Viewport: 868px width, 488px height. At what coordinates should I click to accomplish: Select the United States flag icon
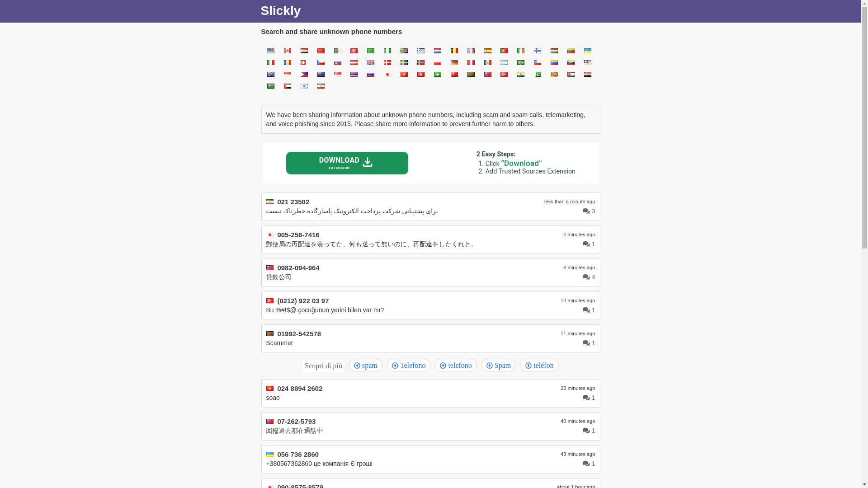tap(270, 51)
